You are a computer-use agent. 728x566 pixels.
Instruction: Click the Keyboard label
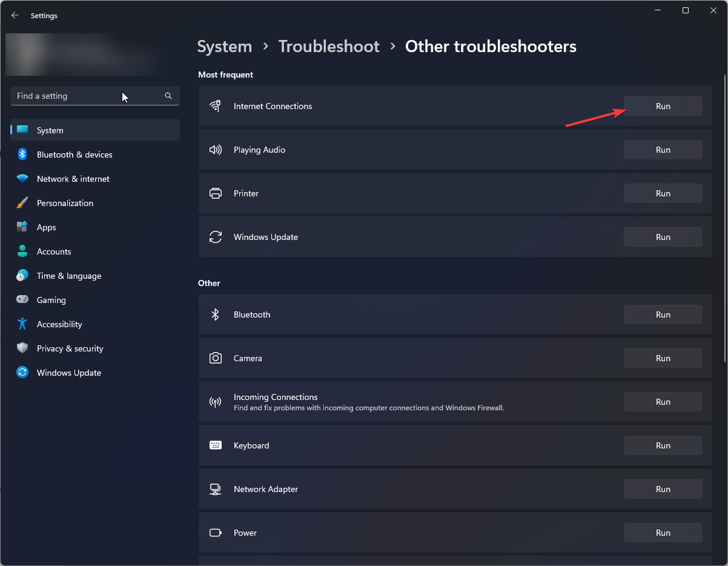(x=251, y=445)
